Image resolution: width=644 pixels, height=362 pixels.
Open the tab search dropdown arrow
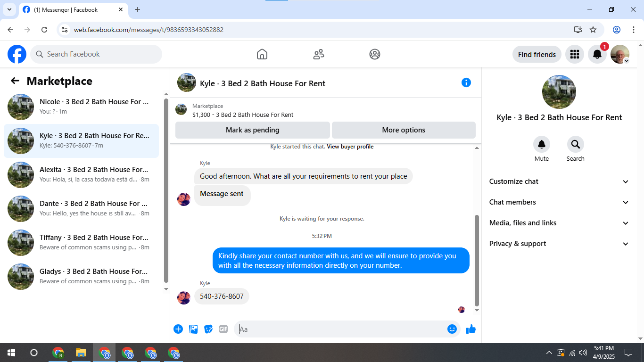pyautogui.click(x=9, y=9)
